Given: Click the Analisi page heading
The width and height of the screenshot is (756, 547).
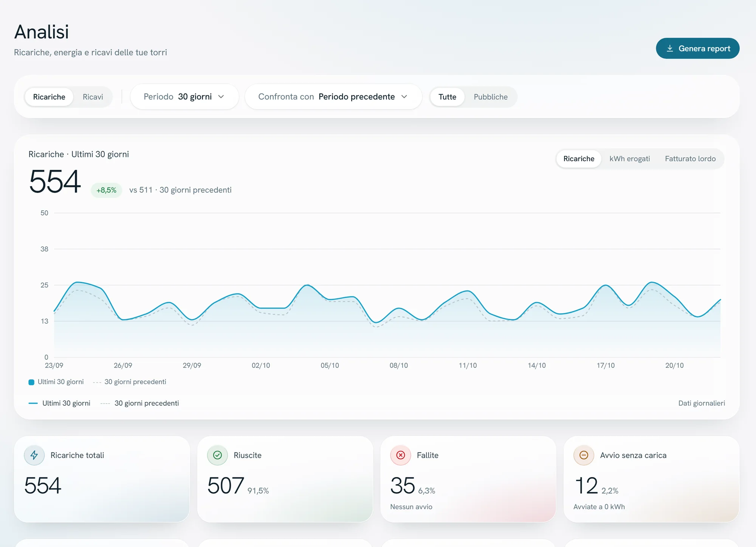Looking at the screenshot, I should [42, 32].
